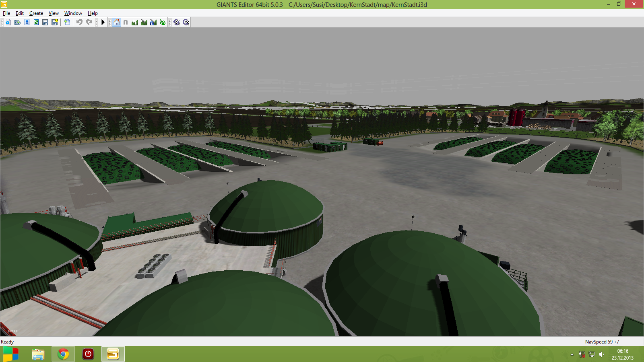Click the page icon with green plus
Screen dimensions: 644x362
67,22
